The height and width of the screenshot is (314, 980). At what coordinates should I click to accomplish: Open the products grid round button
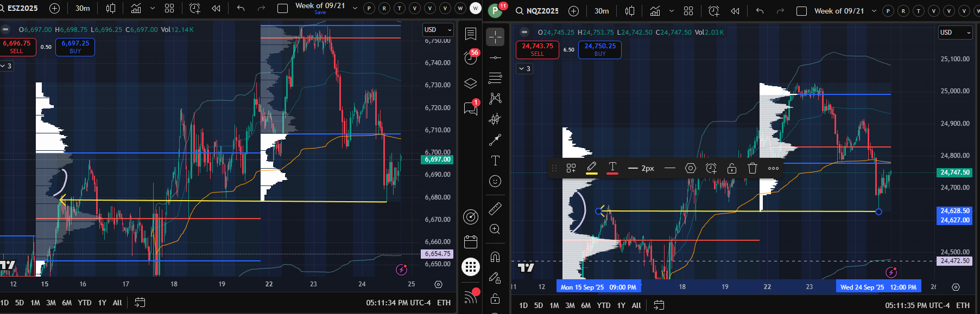click(471, 267)
